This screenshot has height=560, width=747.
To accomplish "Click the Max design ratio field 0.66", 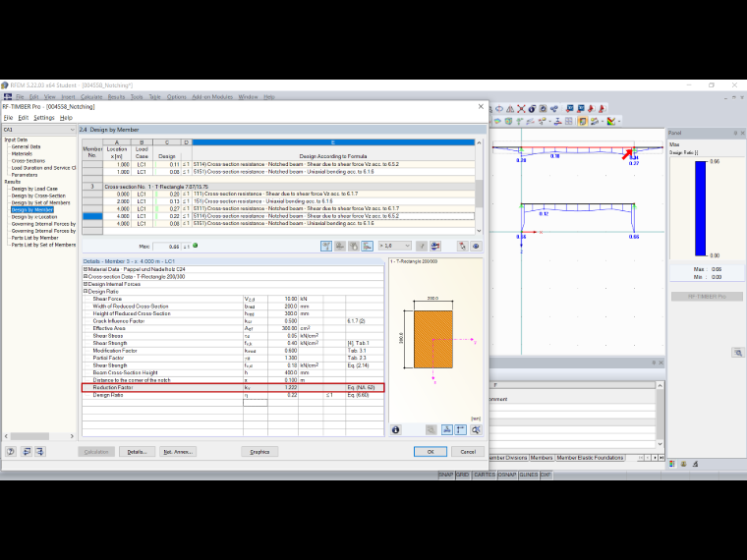I will point(167,247).
